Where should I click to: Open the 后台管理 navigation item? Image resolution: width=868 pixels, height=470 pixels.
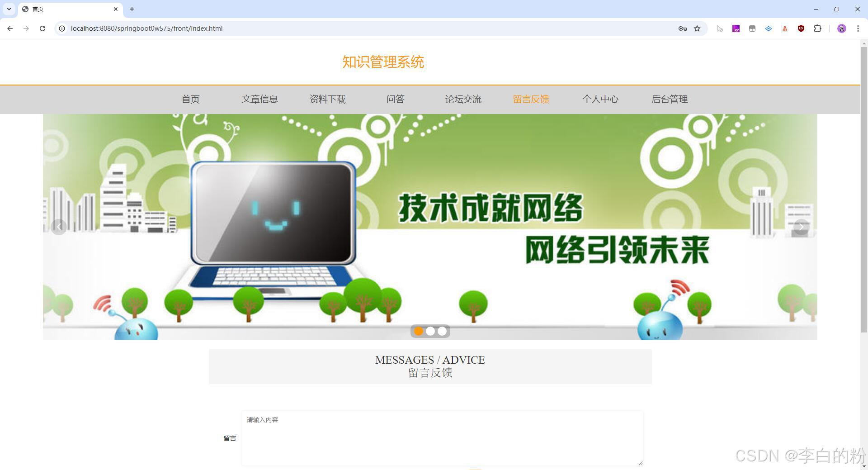click(669, 99)
